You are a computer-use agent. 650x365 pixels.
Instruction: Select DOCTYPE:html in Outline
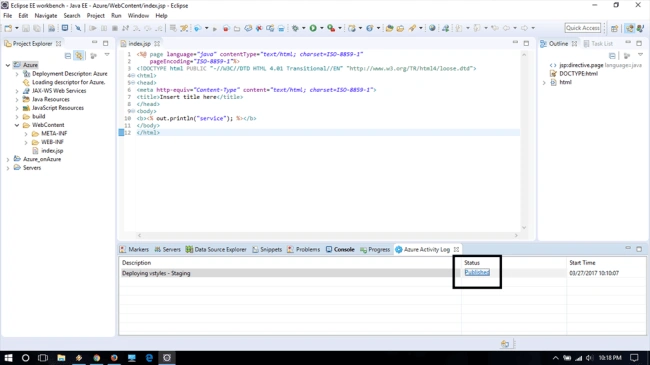coord(578,74)
